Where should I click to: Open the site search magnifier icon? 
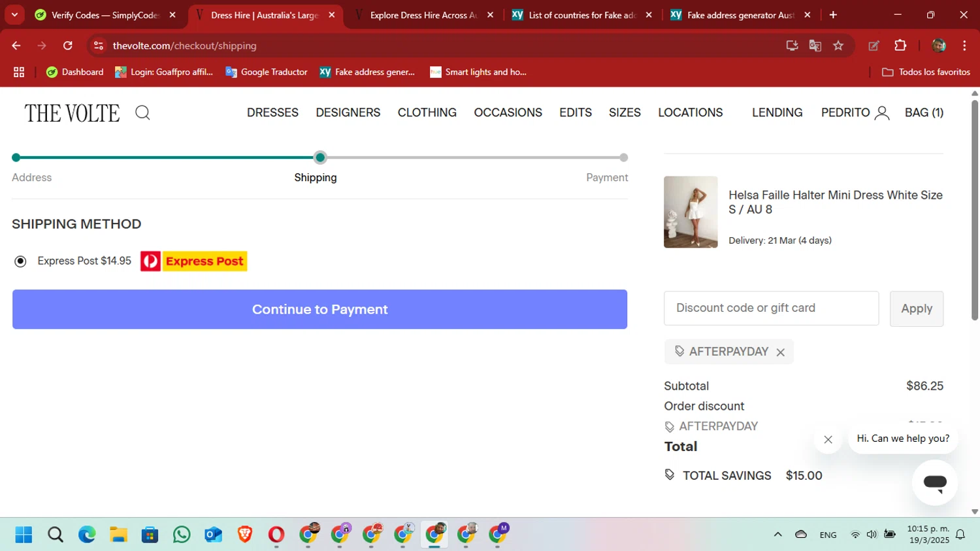142,113
